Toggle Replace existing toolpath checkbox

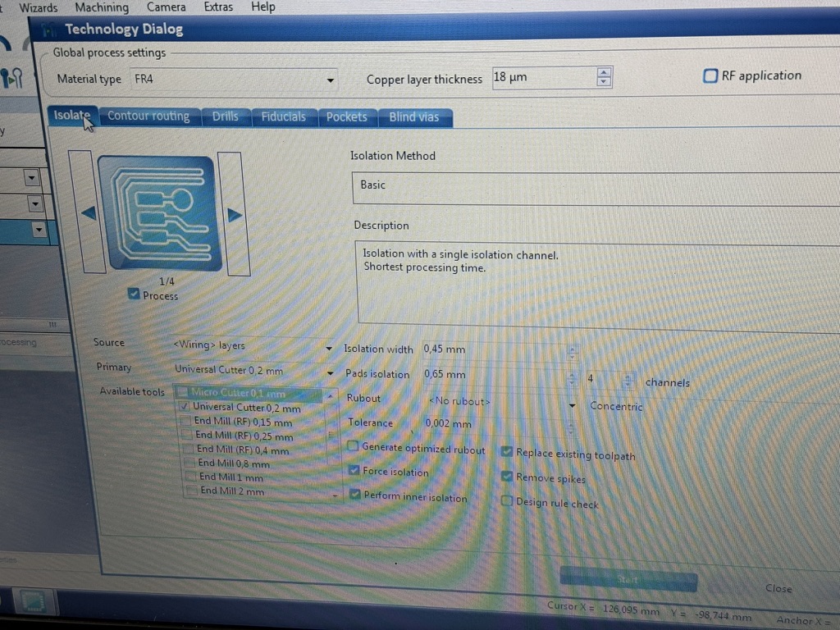coord(506,452)
